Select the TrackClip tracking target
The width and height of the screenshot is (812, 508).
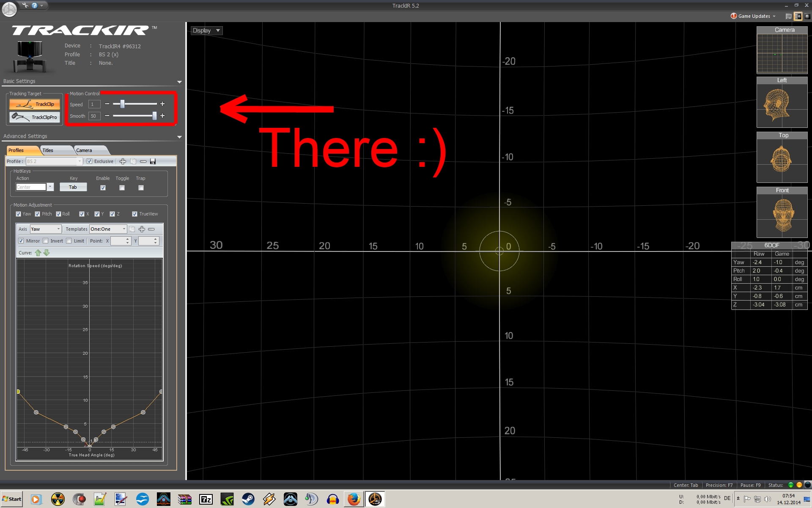[35, 104]
